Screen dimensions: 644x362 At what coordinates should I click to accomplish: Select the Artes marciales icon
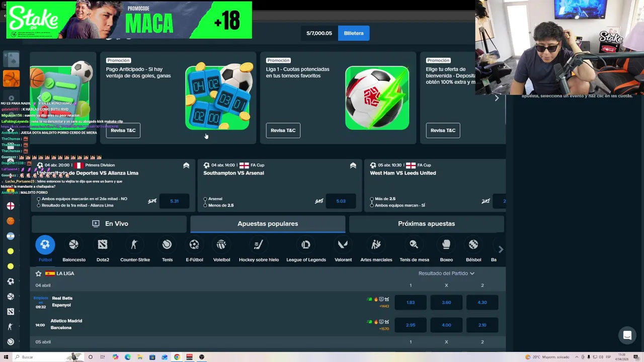[376, 245]
